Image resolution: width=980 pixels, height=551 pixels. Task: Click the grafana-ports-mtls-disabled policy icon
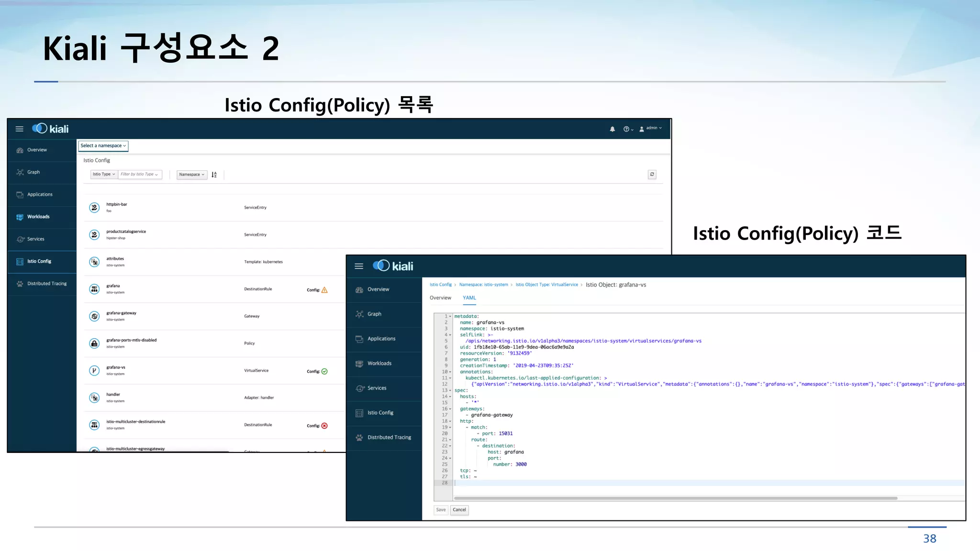94,343
